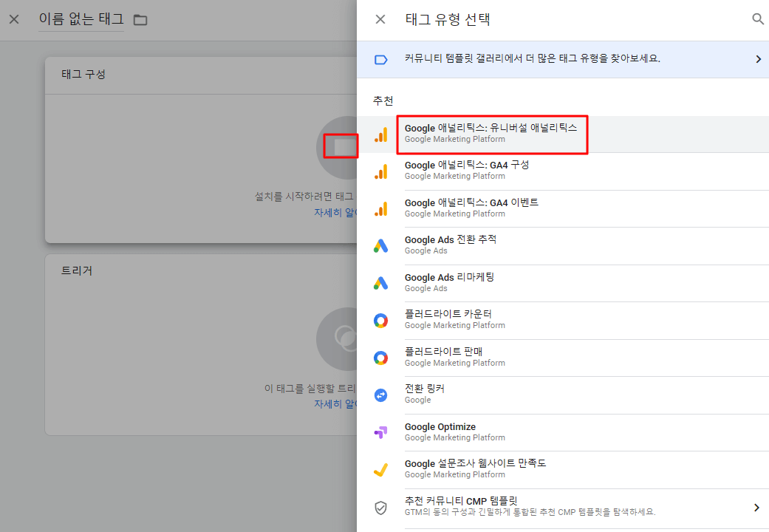Click the 플러드라이트 카운터 icon
Image resolution: width=769 pixels, height=532 pixels.
click(381, 320)
